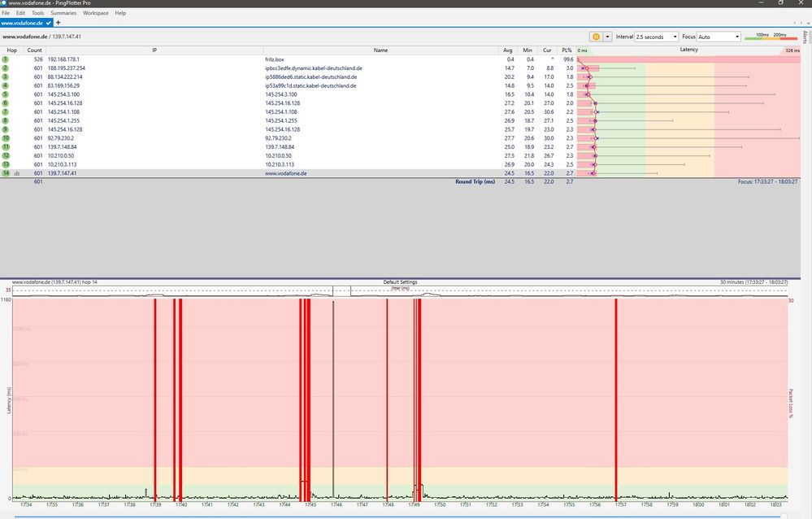Open the File menu
Image resolution: width=812 pixels, height=519 pixels.
point(7,13)
